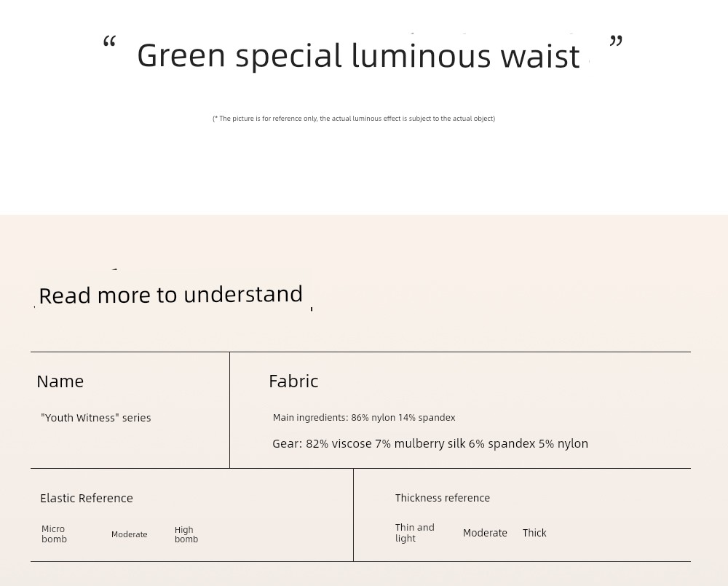
Task: Select the "Youth Witness" series text
Action: click(95, 417)
